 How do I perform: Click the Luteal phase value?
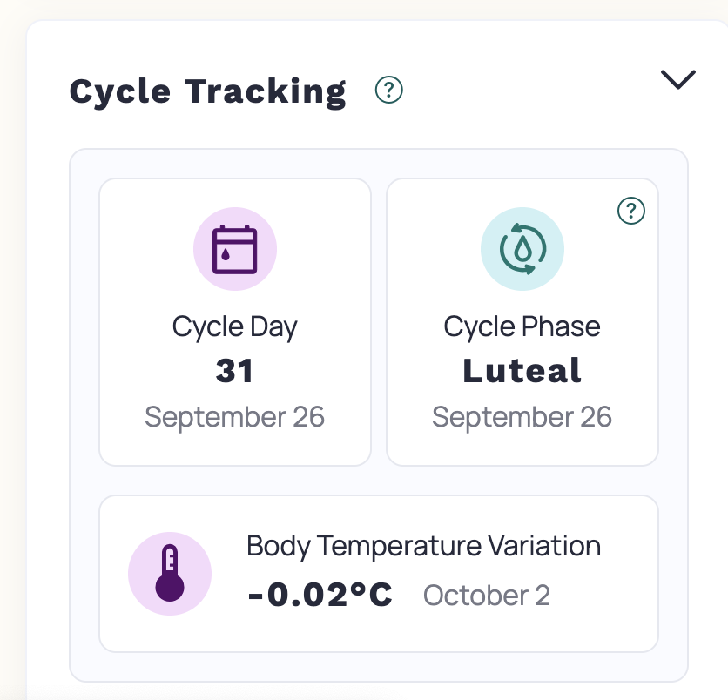click(522, 370)
